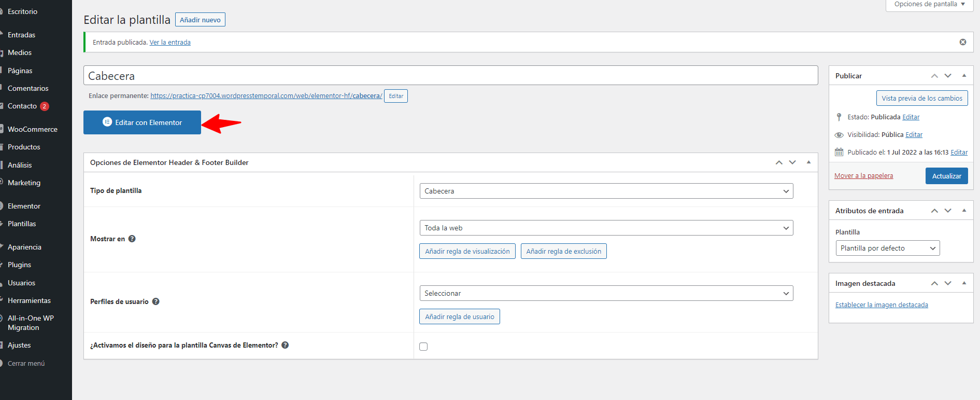Collapse sidebar with Cerrar menú
The width and height of the screenshot is (980, 400).
[26, 363]
